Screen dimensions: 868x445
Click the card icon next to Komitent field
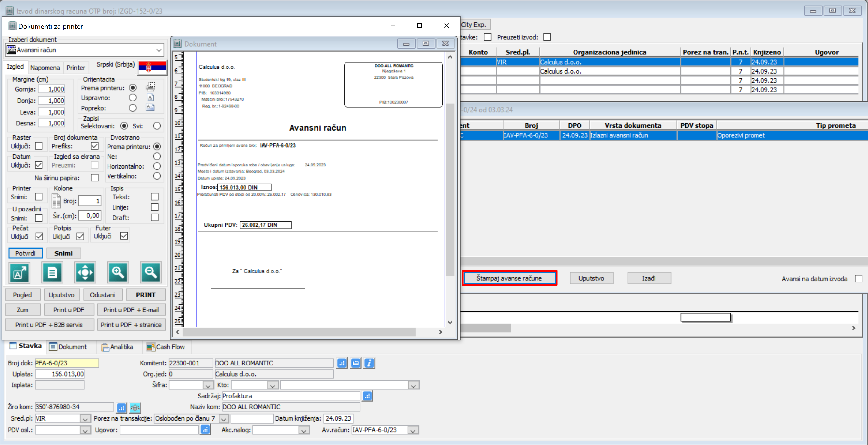click(x=355, y=363)
